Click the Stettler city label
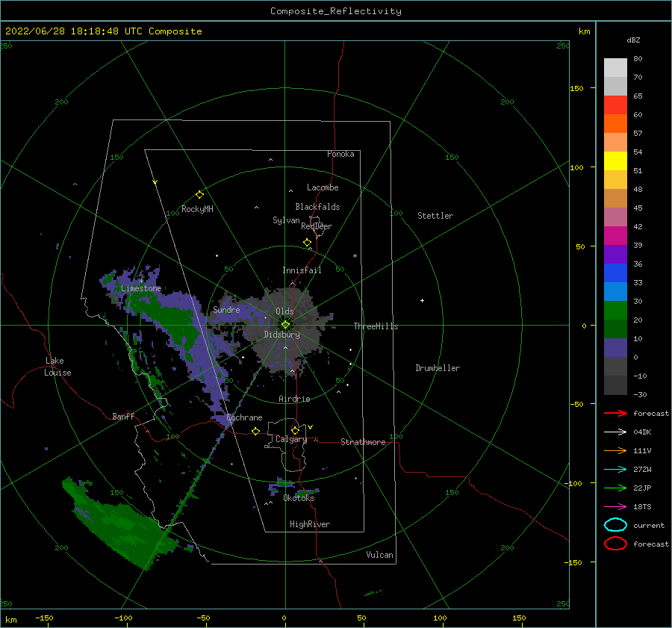672x628 pixels. pos(435,216)
